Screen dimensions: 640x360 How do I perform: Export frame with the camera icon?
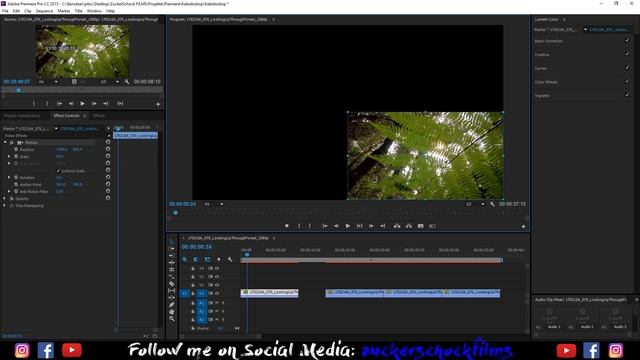[420, 226]
